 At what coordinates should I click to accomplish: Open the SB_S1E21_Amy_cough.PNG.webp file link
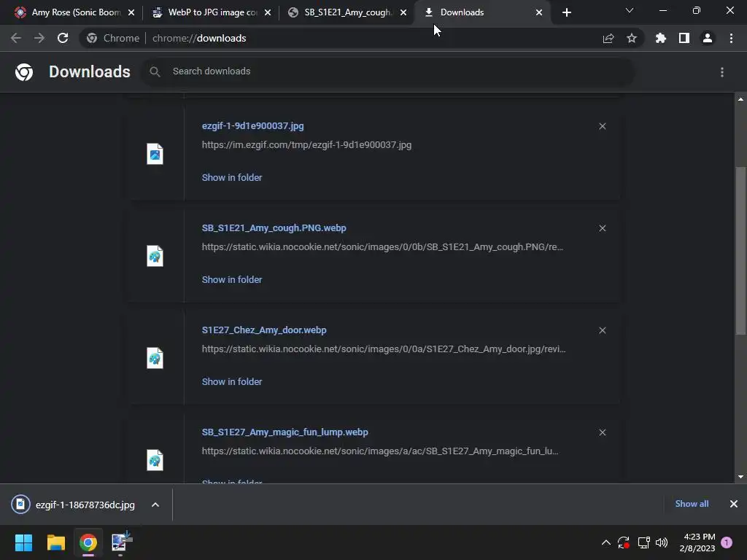click(274, 228)
